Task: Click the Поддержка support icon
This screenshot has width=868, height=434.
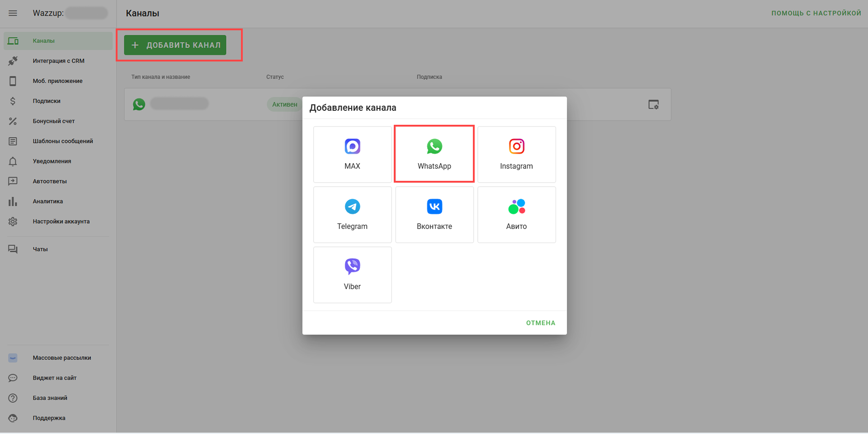Action: click(x=13, y=418)
